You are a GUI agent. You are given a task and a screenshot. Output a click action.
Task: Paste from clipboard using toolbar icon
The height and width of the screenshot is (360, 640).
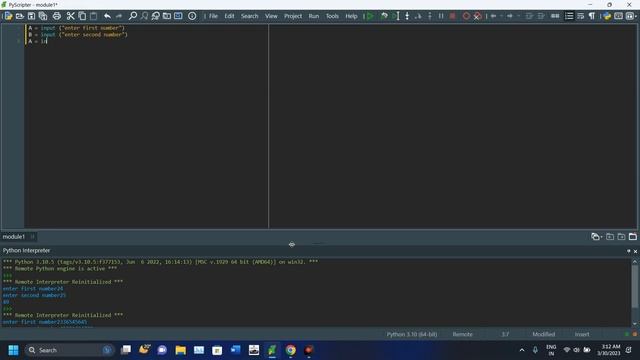tap(93, 16)
